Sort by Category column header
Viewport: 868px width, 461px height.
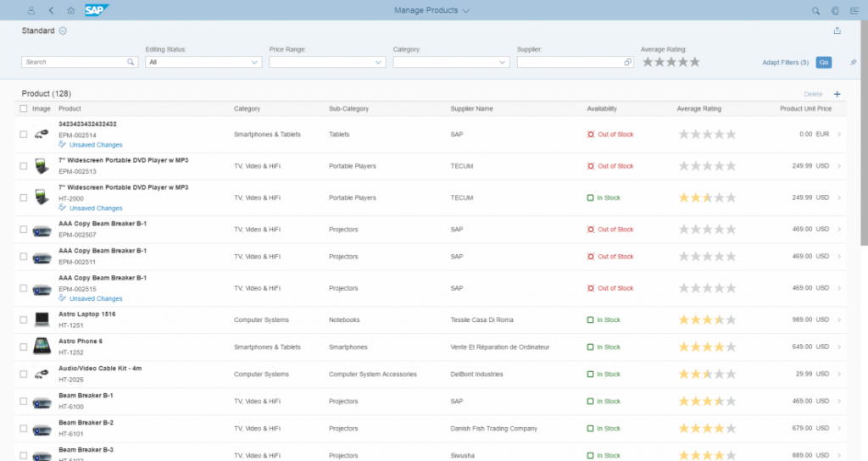247,108
